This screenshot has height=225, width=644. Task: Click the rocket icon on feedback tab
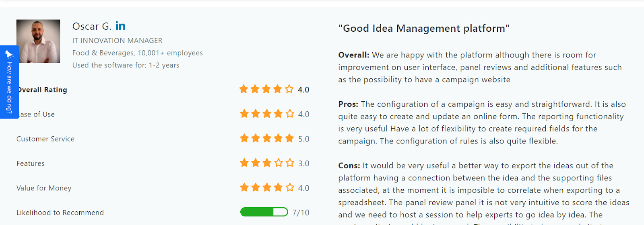pyautogui.click(x=9, y=54)
